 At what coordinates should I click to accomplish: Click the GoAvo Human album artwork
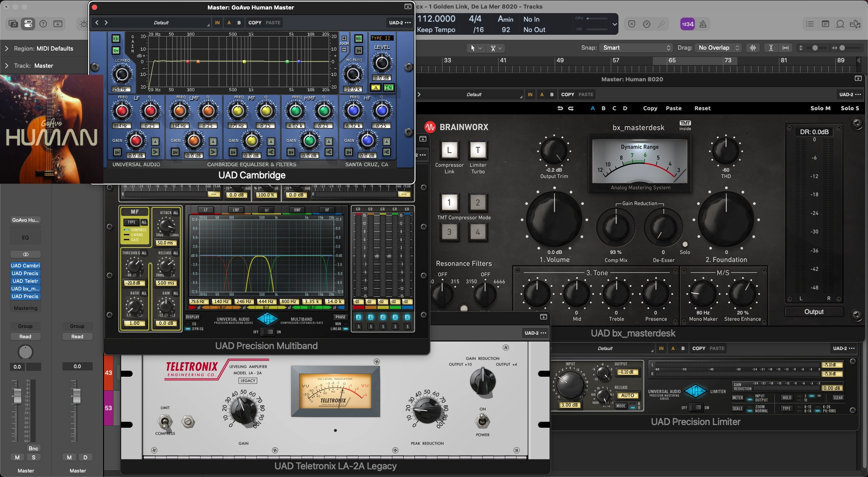point(52,129)
